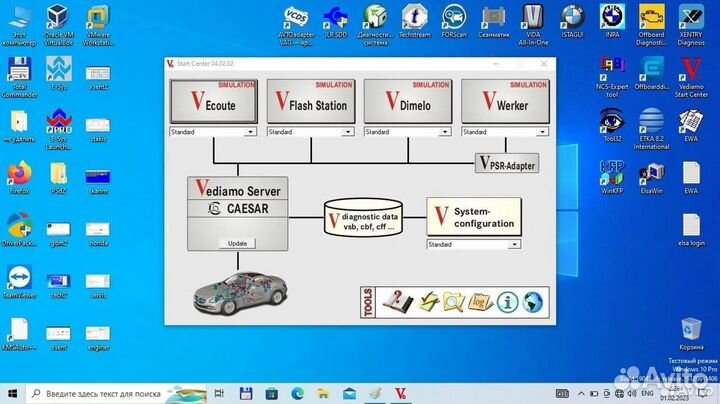Open the System-configuration panel
The height and width of the screenshot is (404, 720).
click(x=474, y=217)
